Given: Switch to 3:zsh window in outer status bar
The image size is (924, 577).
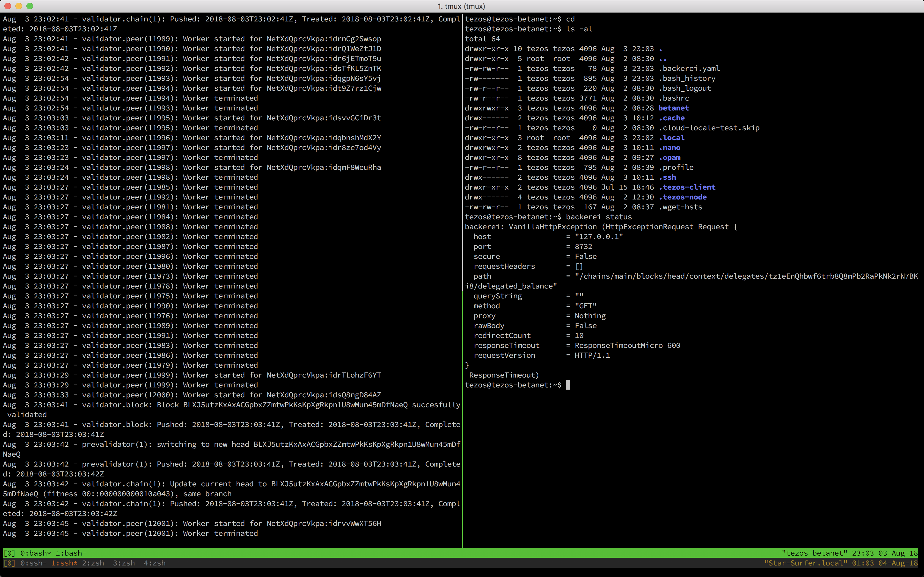Looking at the screenshot, I should tap(124, 563).
